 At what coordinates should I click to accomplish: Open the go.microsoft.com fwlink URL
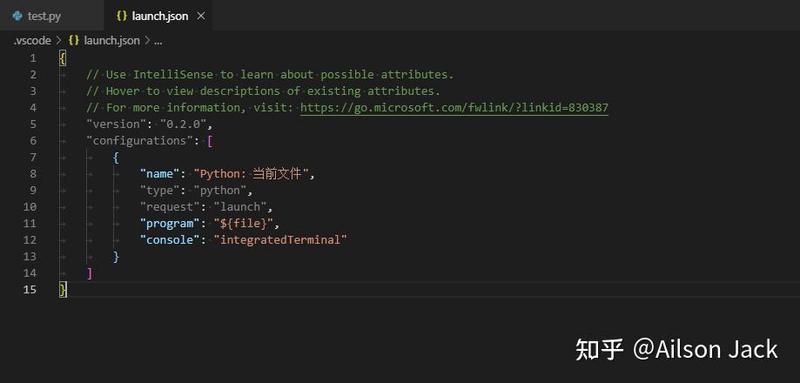click(454, 108)
